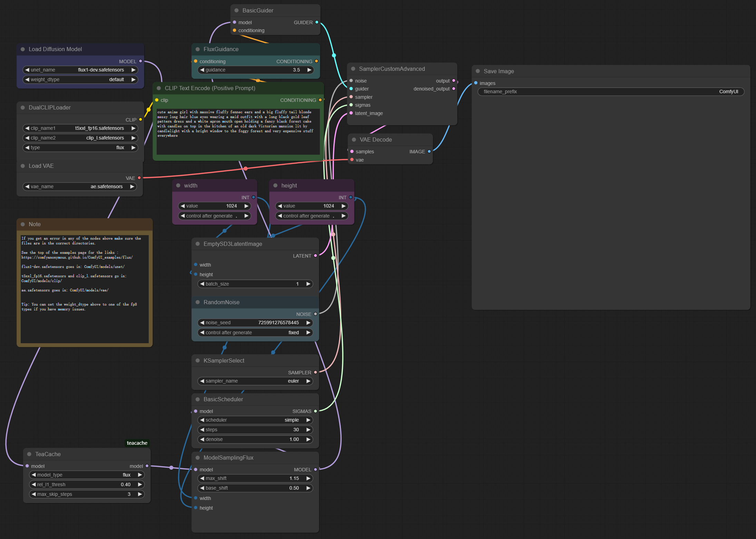Decrease steps with BasicScheduler left arrow
The height and width of the screenshot is (539, 756).
pos(202,430)
